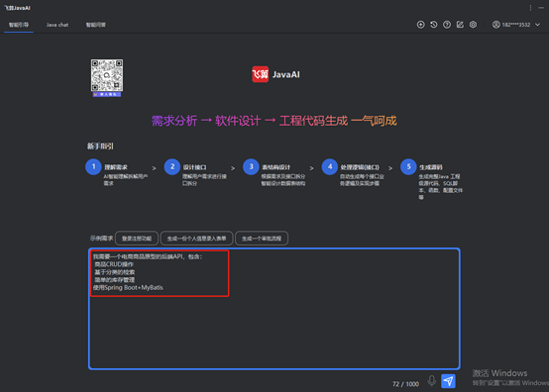Click the edit note pencil icon
549x392 pixels.
460,25
